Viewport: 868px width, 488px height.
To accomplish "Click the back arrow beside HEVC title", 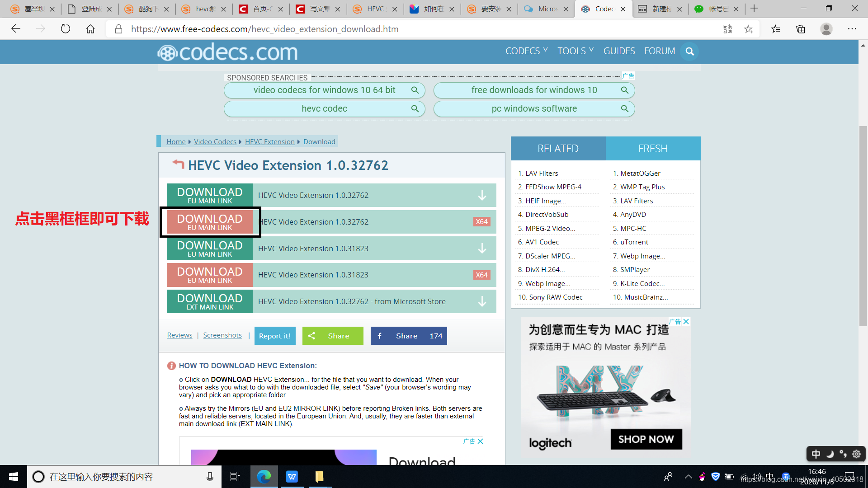I will [178, 164].
